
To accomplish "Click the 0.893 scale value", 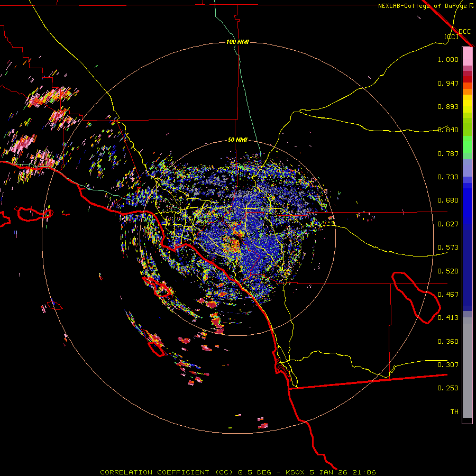I will 448,106.
